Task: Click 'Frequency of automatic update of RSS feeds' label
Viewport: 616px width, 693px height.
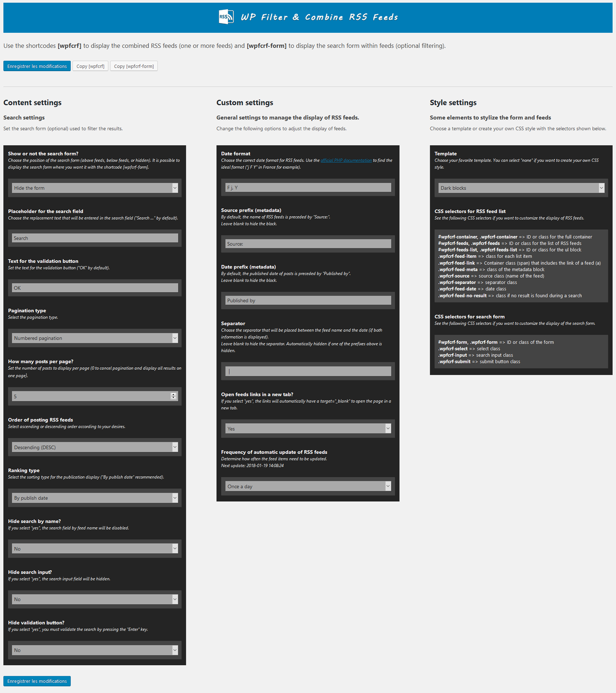Action: (274, 452)
